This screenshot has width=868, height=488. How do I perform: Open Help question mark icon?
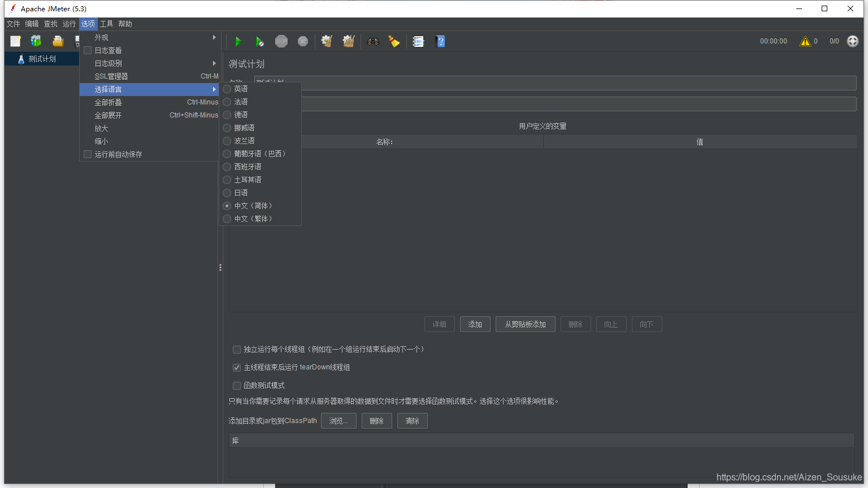tap(440, 41)
